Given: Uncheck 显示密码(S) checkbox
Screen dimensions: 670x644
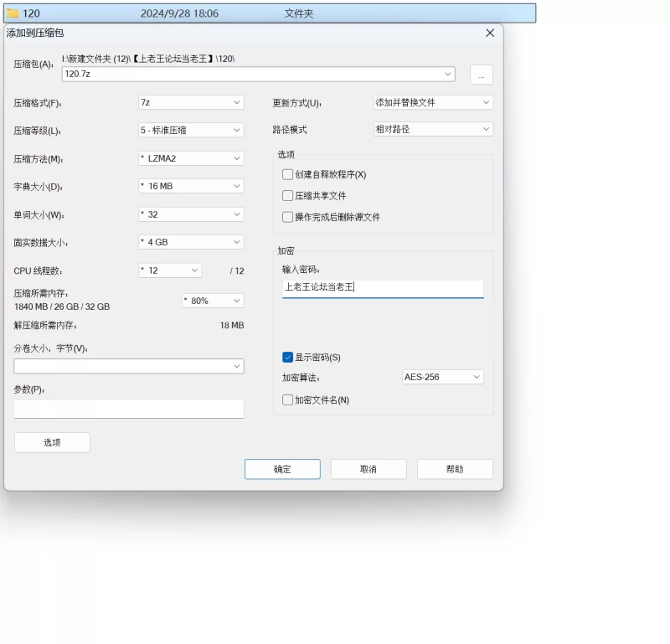Looking at the screenshot, I should [287, 358].
